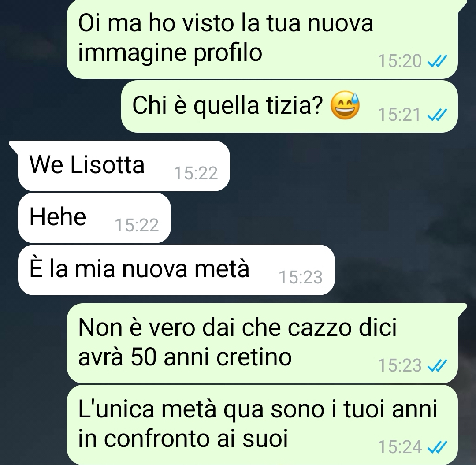
Task: Click the 15:24 timestamp on the last message
Action: coord(400,447)
